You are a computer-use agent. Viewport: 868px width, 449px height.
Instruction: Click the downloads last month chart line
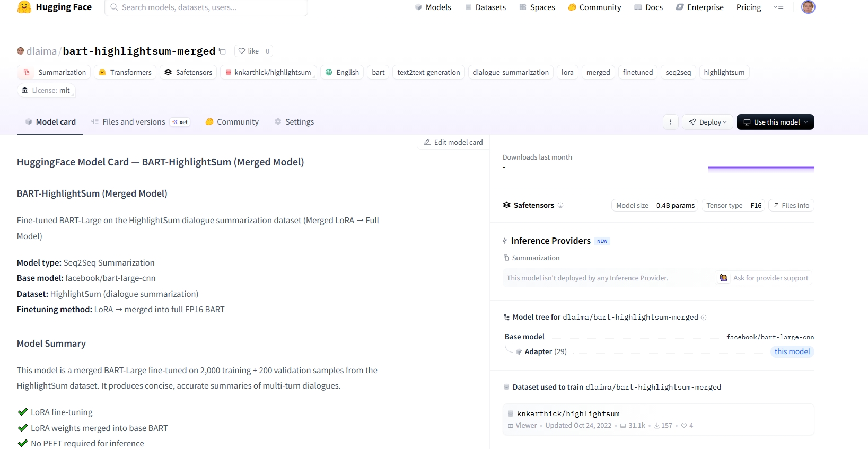761,168
